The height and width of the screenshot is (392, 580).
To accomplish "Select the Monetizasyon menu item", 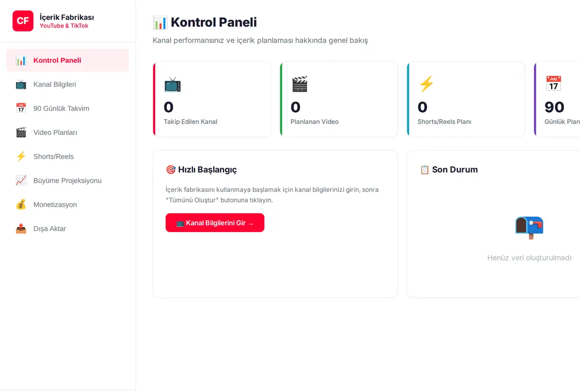I will coord(68,204).
